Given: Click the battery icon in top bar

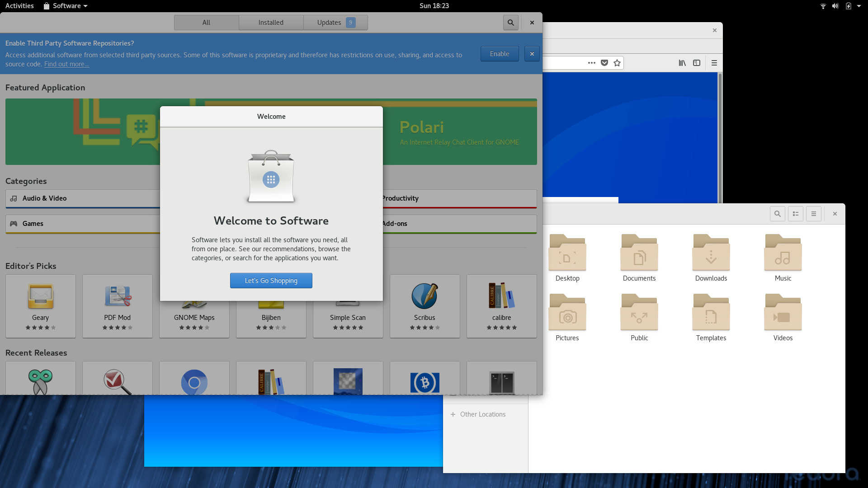Looking at the screenshot, I should [x=848, y=6].
